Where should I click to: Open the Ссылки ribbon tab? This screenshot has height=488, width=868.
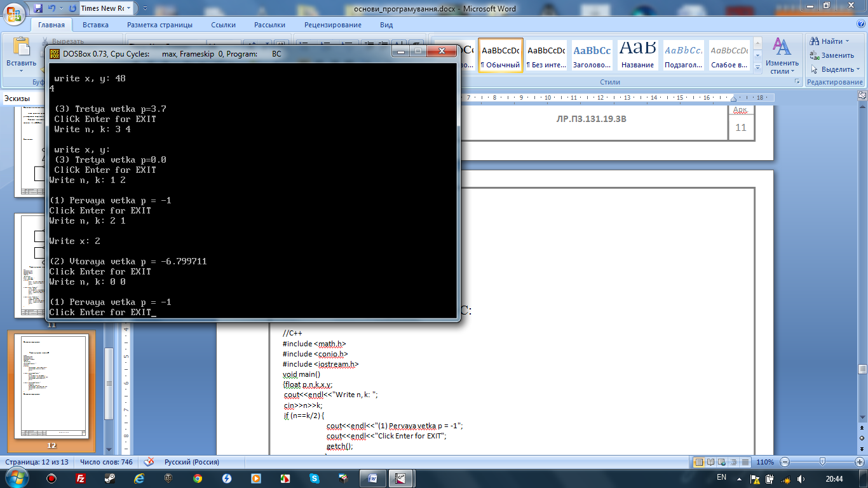[223, 25]
